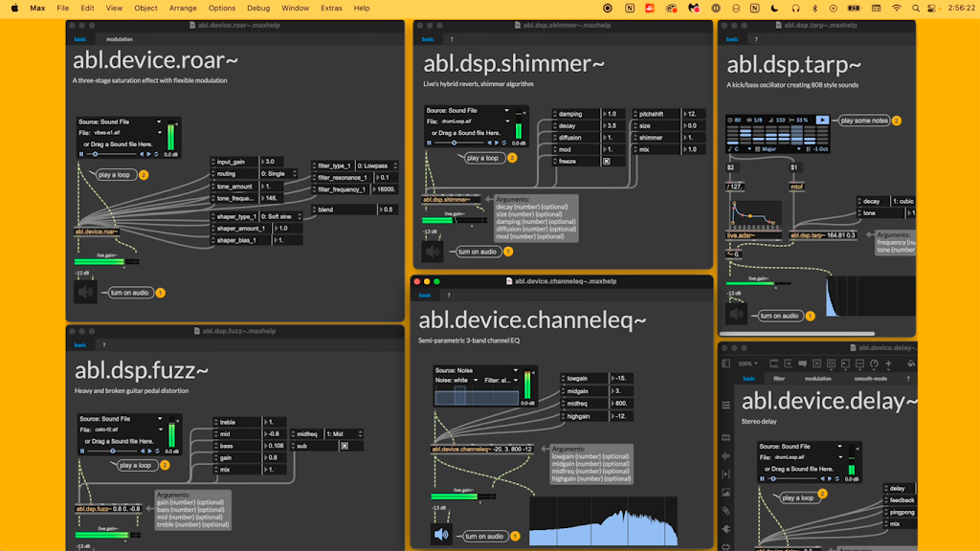The width and height of the screenshot is (980, 551).
Task: Open Source: Noise dropdown in channeleq window
Action: click(x=477, y=370)
